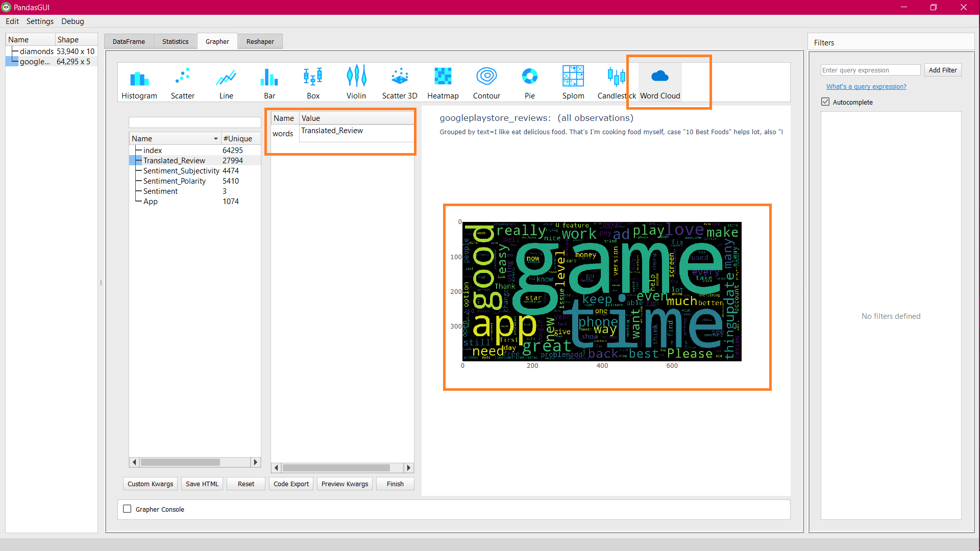Open the Name column header sort dropdown
The height and width of the screenshot is (551, 980).
tap(216, 139)
